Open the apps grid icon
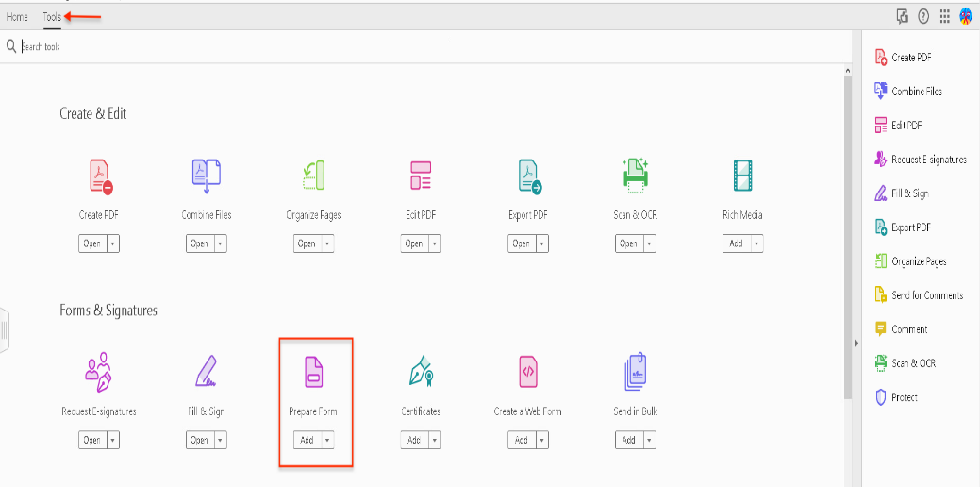This screenshot has height=487, width=980. 944,16
